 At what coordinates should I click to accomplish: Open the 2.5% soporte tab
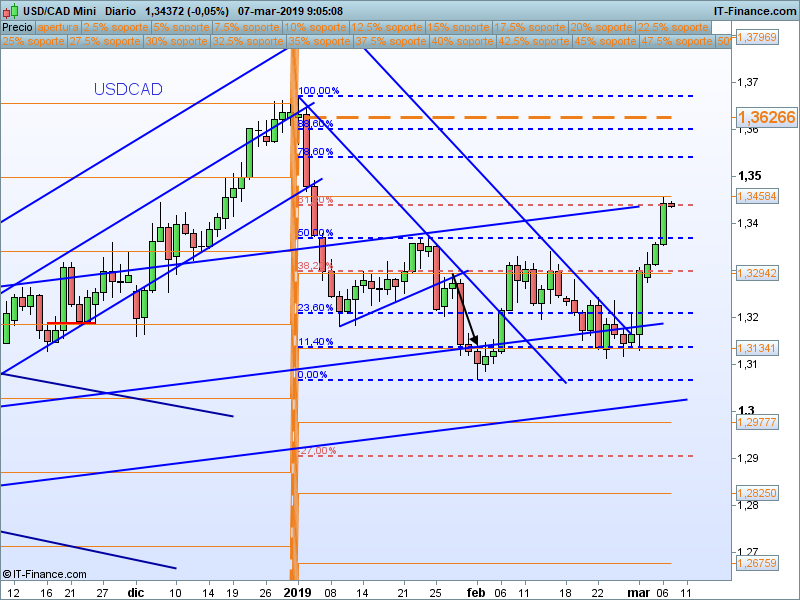pos(116,27)
